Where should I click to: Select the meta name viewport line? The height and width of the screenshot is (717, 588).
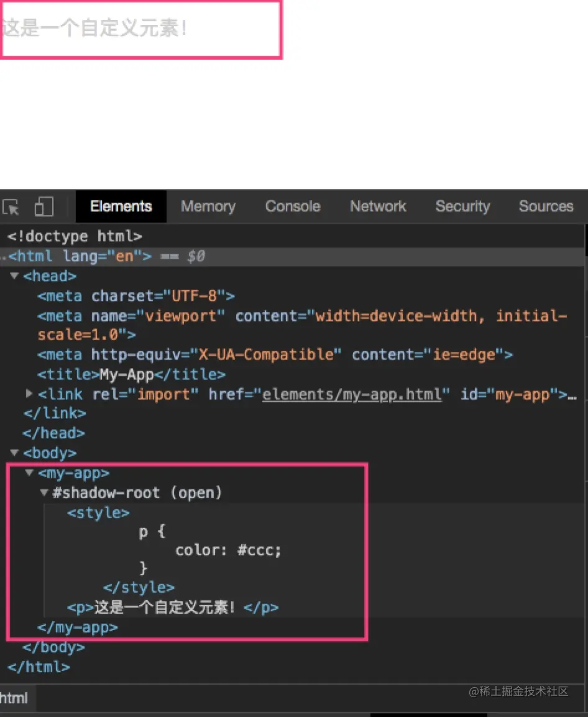(x=302, y=325)
